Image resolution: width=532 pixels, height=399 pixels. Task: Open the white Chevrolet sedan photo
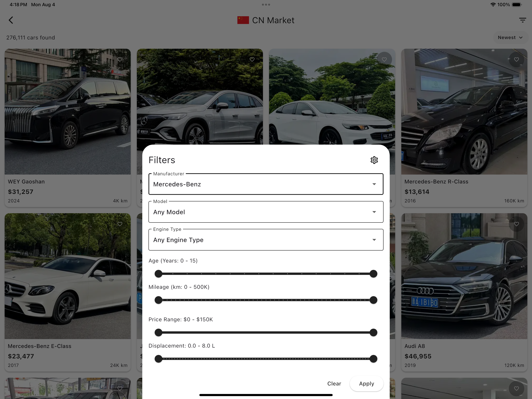coord(332,97)
